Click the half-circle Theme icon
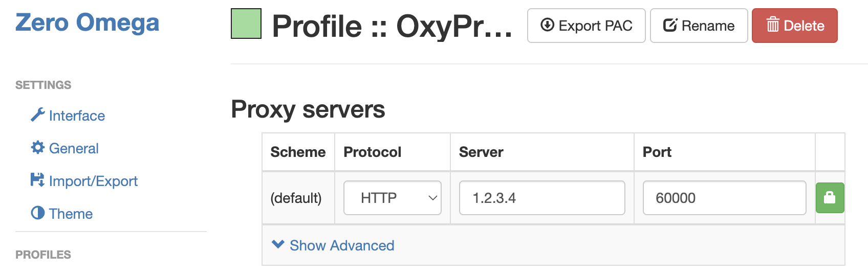Image resolution: width=868 pixels, height=276 pixels. pyautogui.click(x=37, y=213)
